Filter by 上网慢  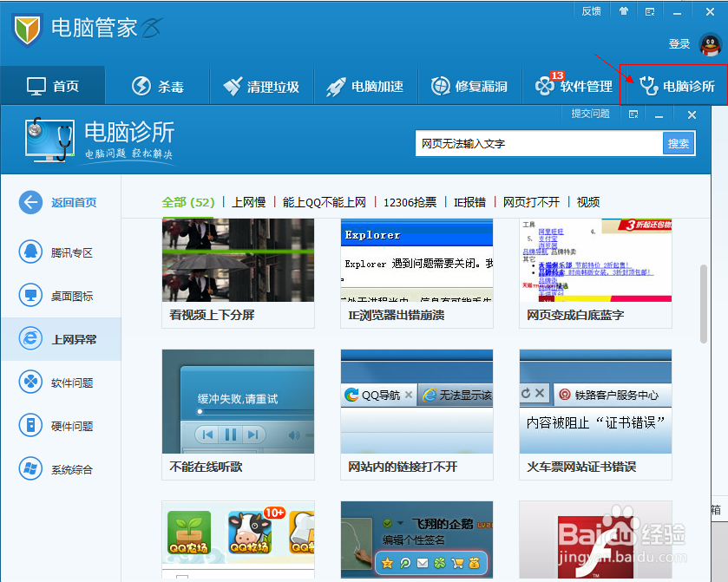point(249,202)
